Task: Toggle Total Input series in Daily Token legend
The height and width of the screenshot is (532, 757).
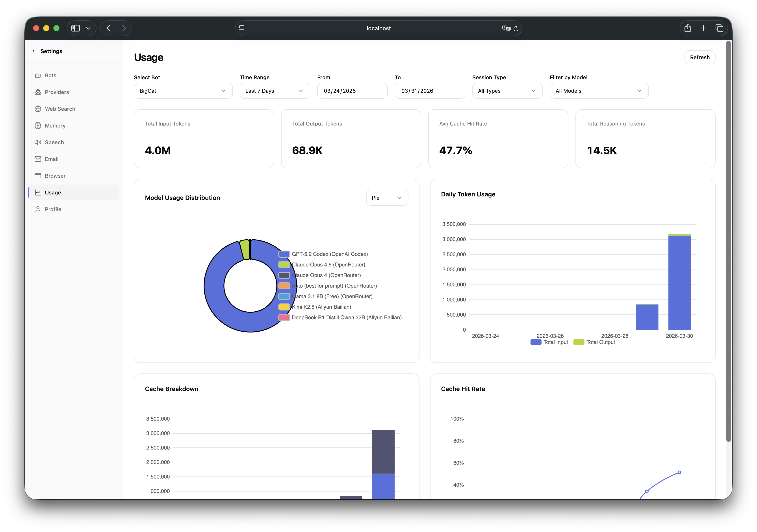Action: tap(549, 342)
